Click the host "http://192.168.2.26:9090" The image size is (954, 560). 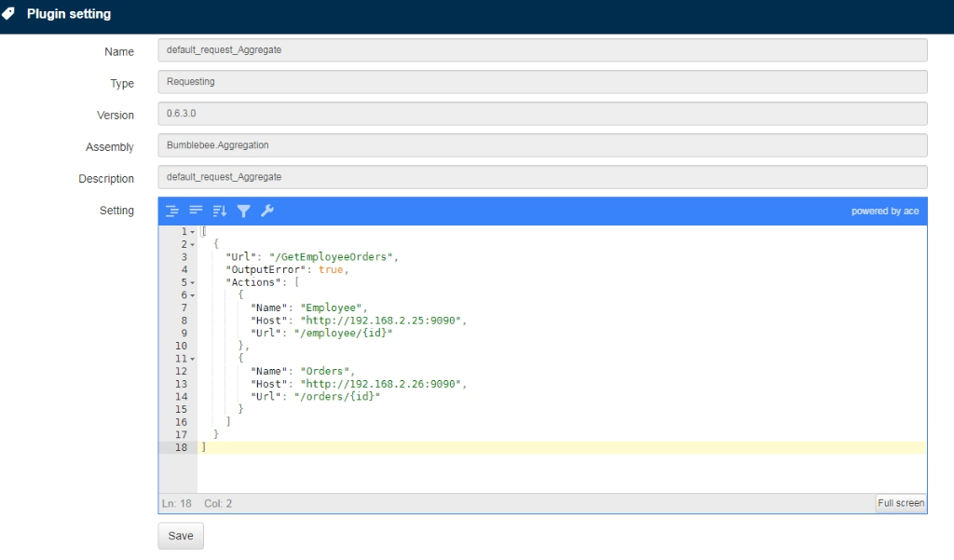point(381,384)
